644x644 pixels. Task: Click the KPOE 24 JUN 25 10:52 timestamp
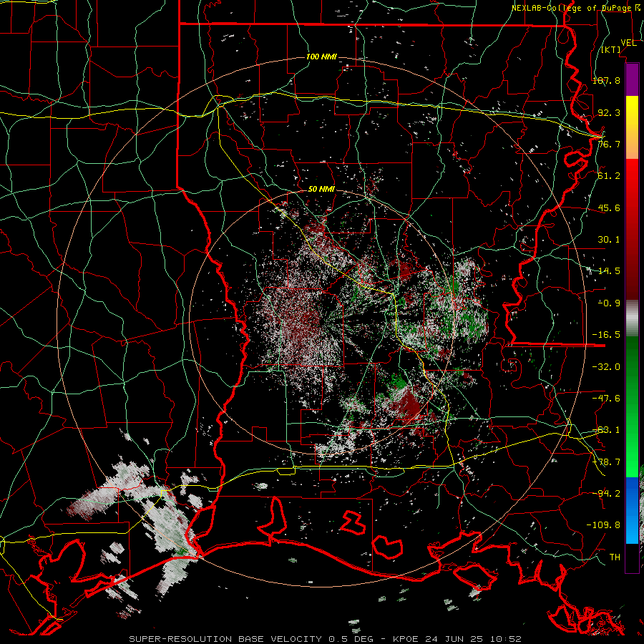pos(457,639)
